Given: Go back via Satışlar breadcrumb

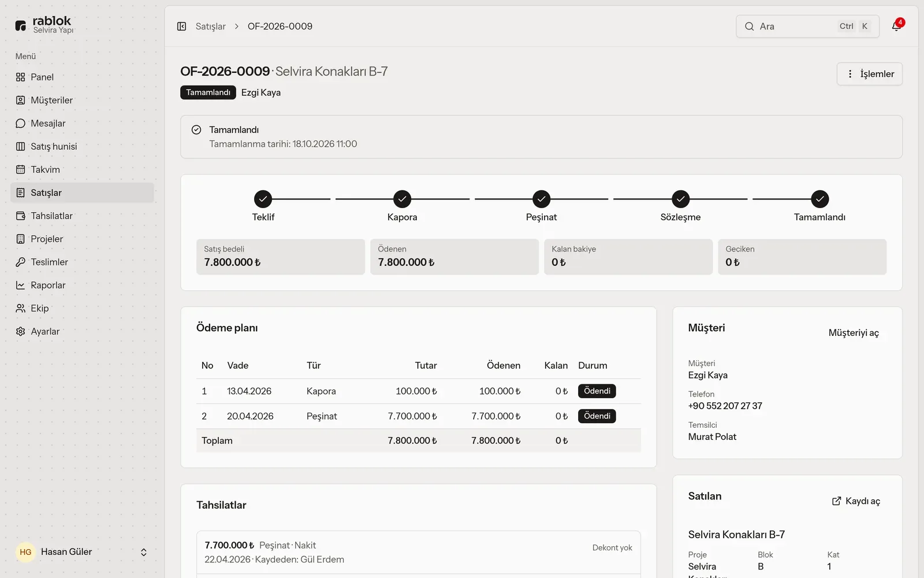Looking at the screenshot, I should coord(210,26).
